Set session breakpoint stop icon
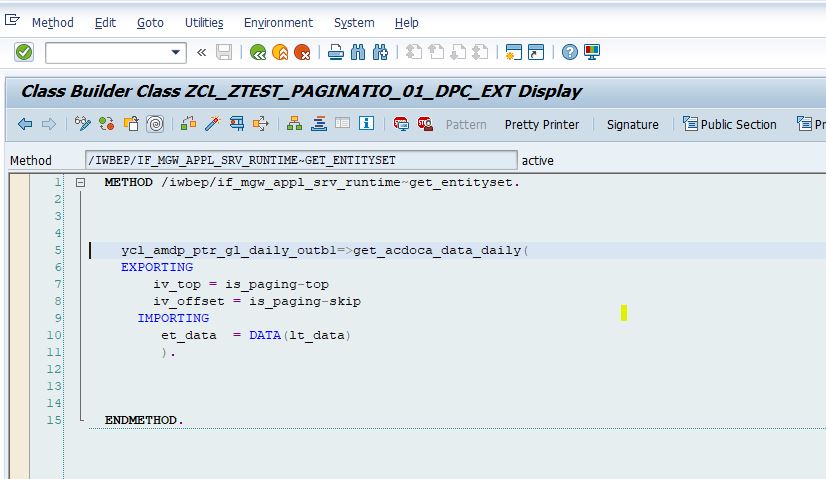 (401, 124)
